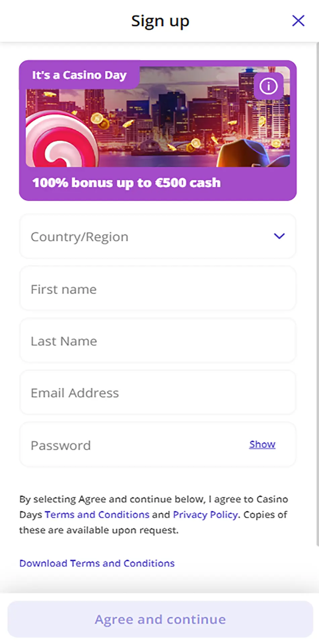Click the Sign up heading
The height and width of the screenshot is (644, 319).
pyautogui.click(x=160, y=21)
